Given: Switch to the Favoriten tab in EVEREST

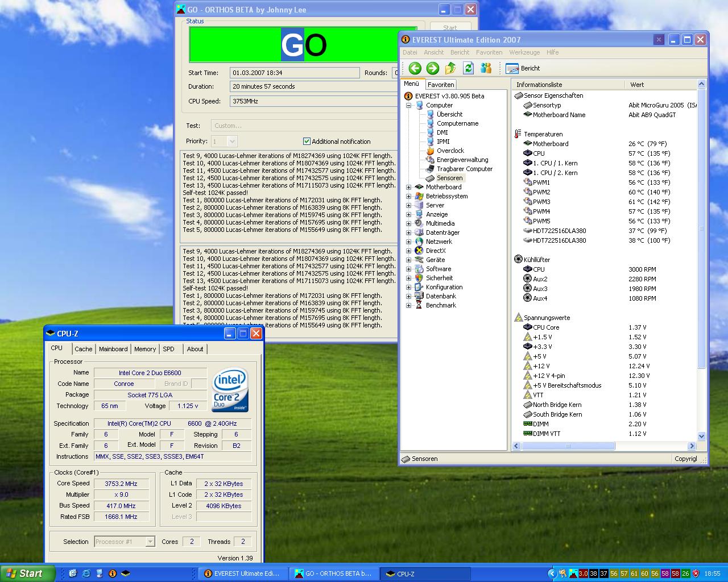Looking at the screenshot, I should click(441, 85).
